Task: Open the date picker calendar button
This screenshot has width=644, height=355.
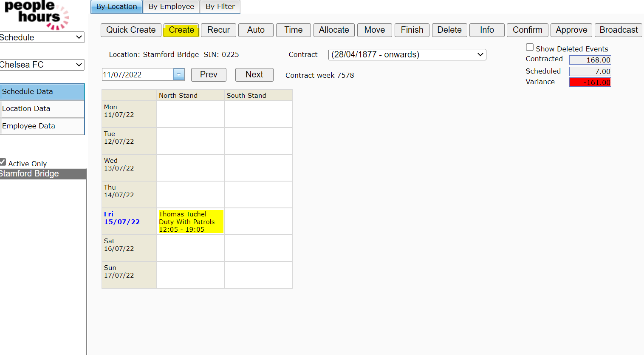Action: click(179, 74)
